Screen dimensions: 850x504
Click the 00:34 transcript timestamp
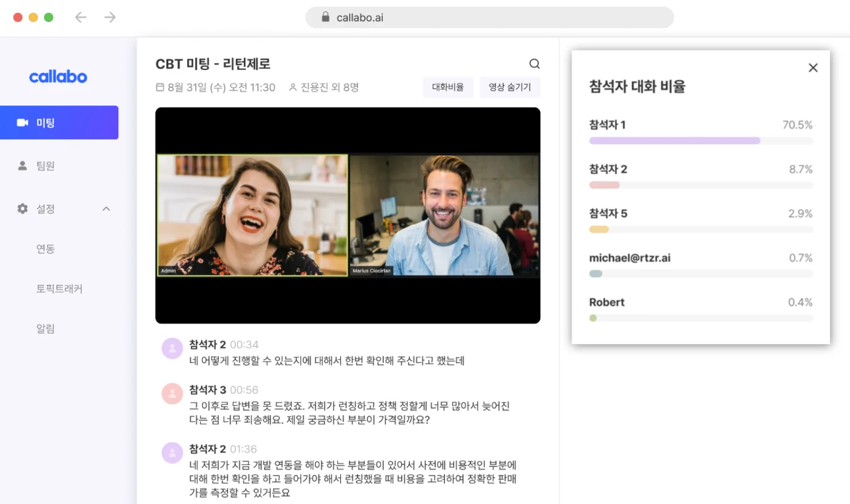tap(244, 345)
